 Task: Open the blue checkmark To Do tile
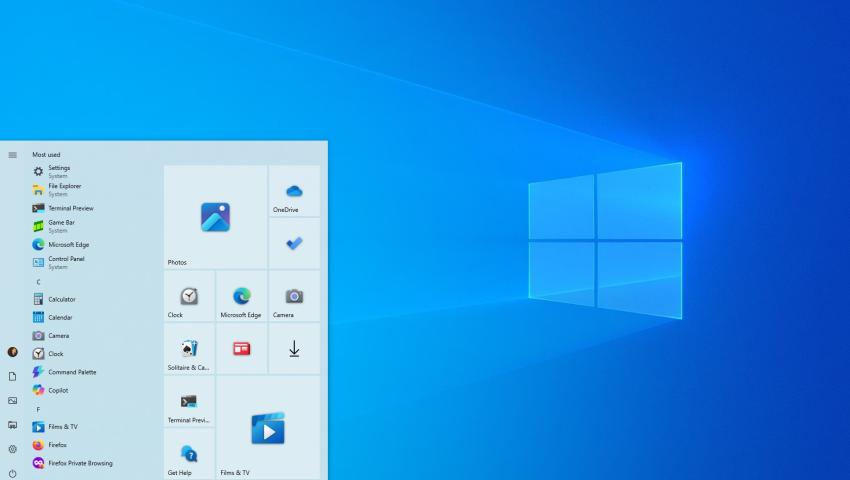pyautogui.click(x=294, y=244)
